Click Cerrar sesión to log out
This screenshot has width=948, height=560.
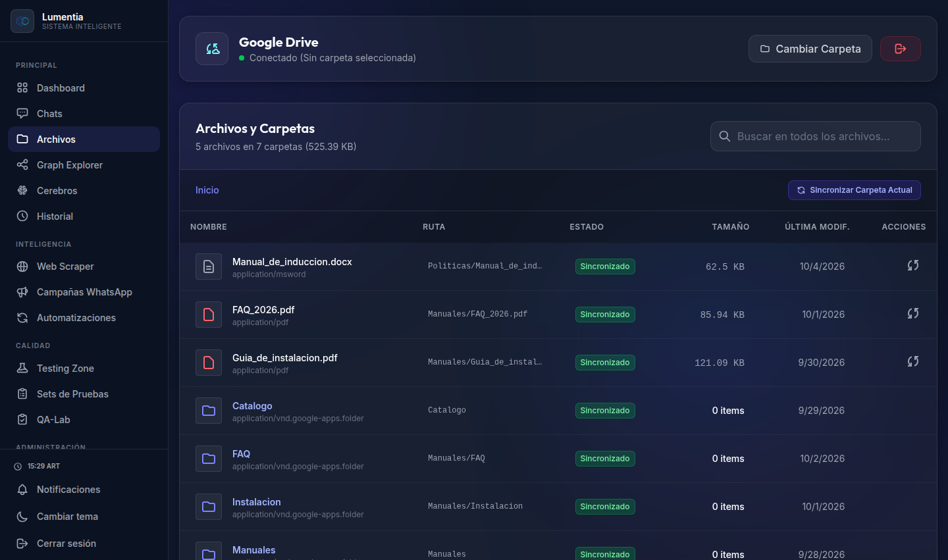click(84, 544)
